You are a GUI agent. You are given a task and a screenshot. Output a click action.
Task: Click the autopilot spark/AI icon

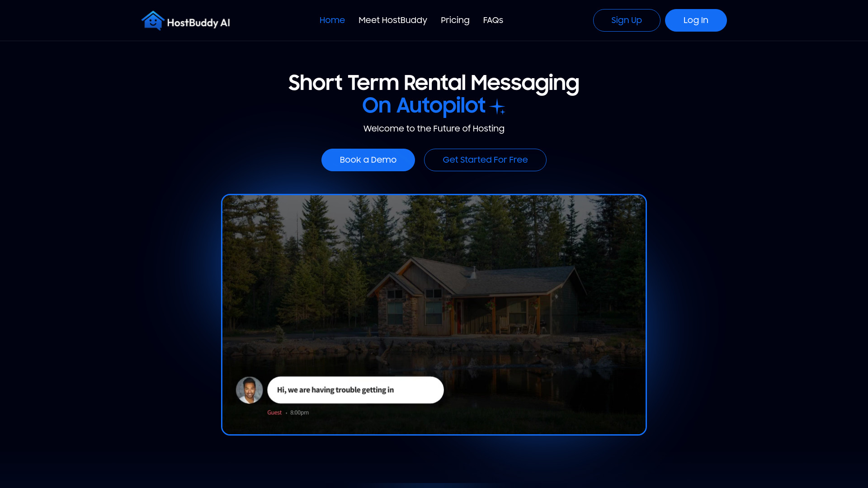point(497,106)
